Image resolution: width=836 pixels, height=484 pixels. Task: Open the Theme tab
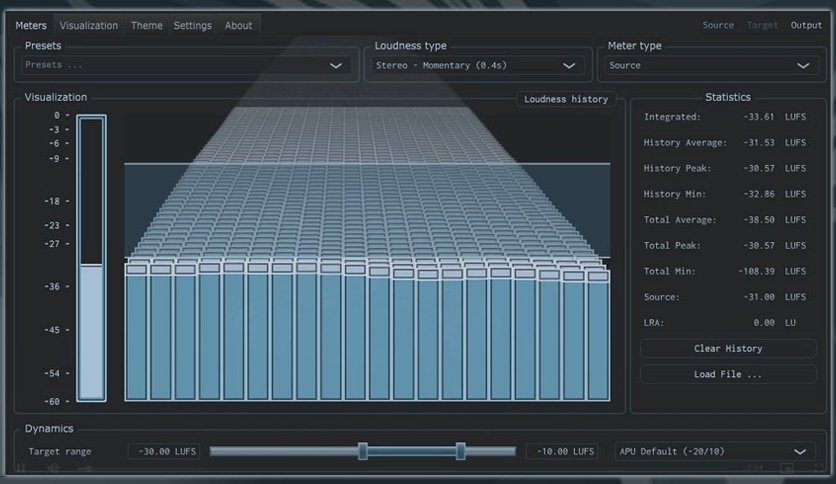click(x=147, y=26)
